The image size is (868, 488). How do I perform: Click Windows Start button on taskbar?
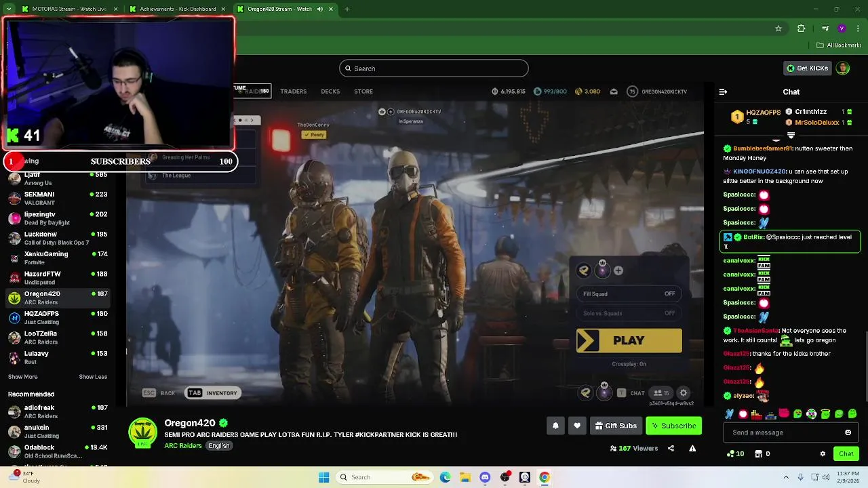point(323,477)
